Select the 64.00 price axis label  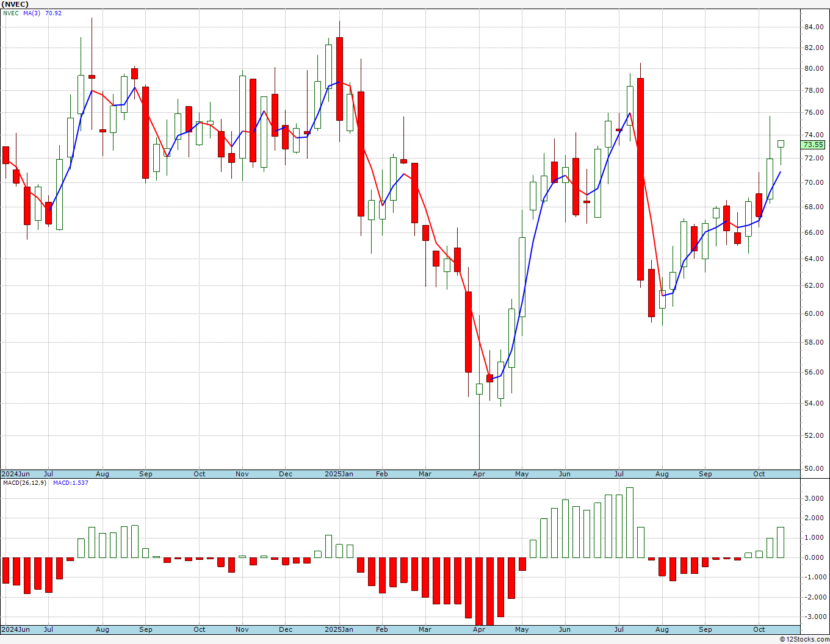[813, 259]
